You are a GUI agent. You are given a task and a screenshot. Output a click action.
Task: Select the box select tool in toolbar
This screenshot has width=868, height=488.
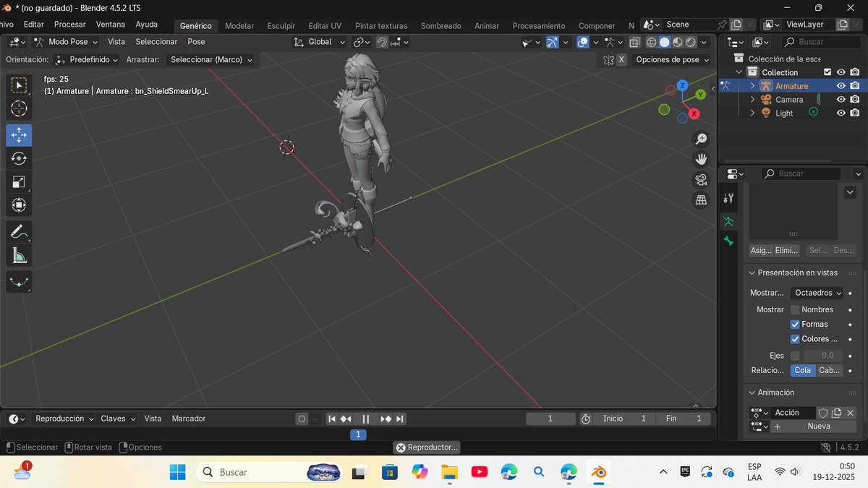19,85
